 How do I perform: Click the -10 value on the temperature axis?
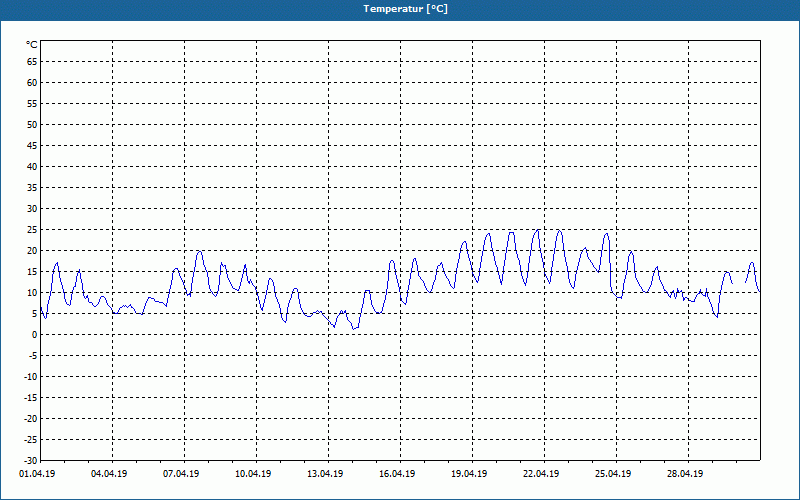pyautogui.click(x=30, y=377)
